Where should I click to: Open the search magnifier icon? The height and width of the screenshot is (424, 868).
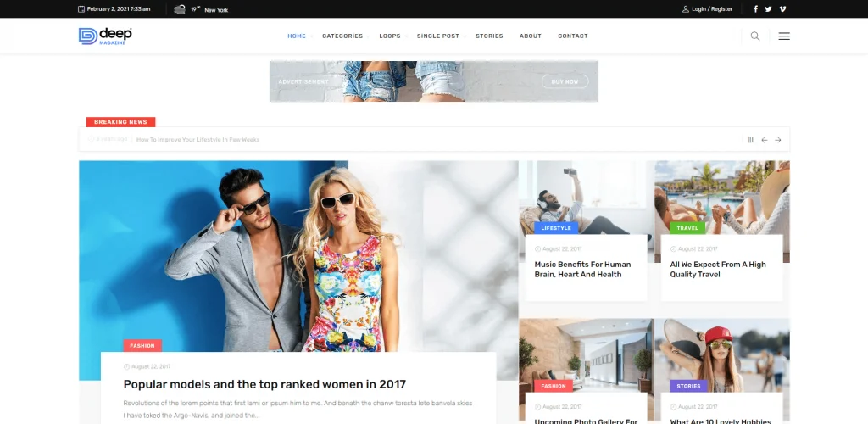tap(755, 36)
